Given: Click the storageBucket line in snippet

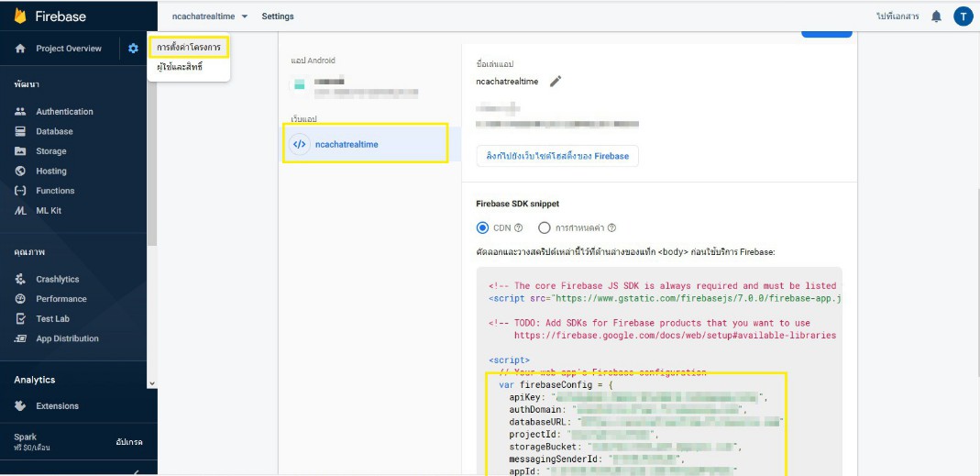Looking at the screenshot, I should 625,448.
